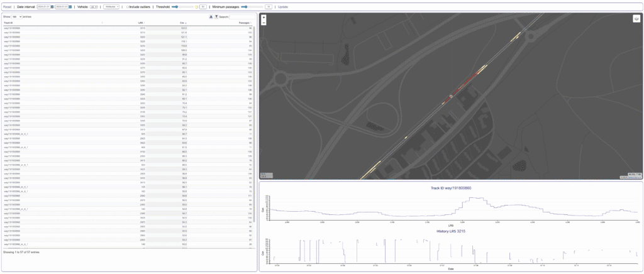Open start date calendar picker icon

[52, 6]
